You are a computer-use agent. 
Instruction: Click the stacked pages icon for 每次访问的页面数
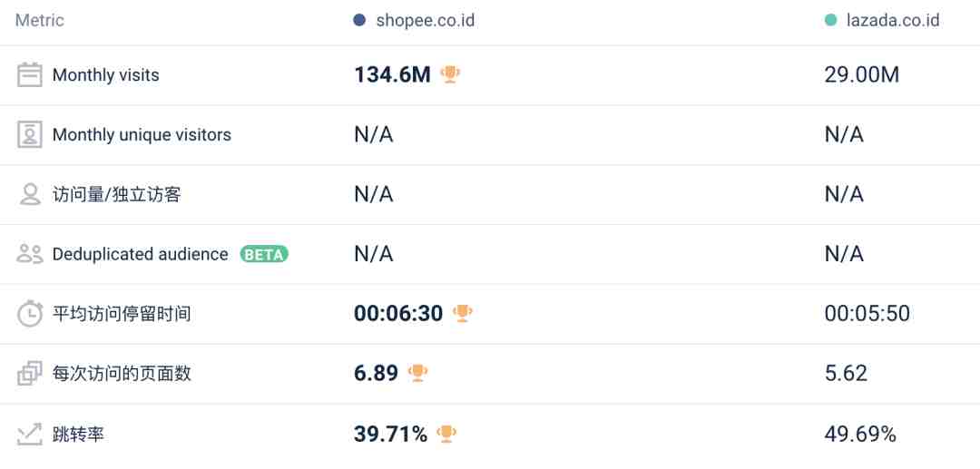[30, 373]
